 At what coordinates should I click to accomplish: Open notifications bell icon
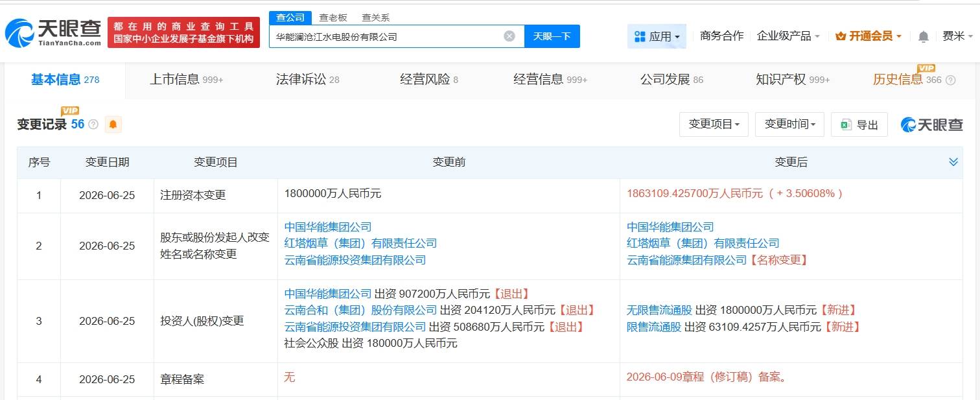924,36
